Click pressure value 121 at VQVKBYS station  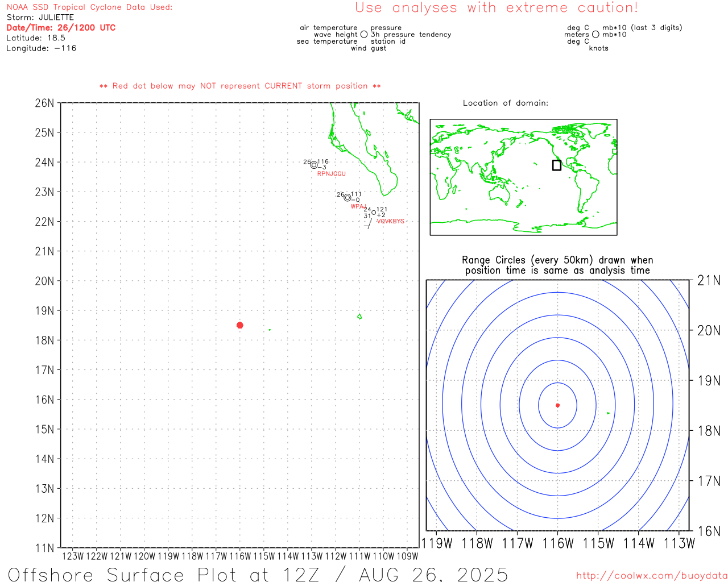[382, 209]
